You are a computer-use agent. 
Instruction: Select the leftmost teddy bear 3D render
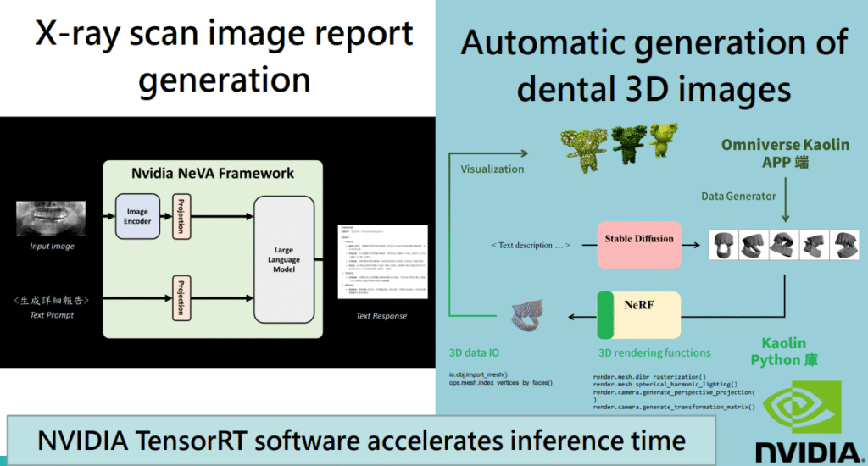tap(584, 149)
